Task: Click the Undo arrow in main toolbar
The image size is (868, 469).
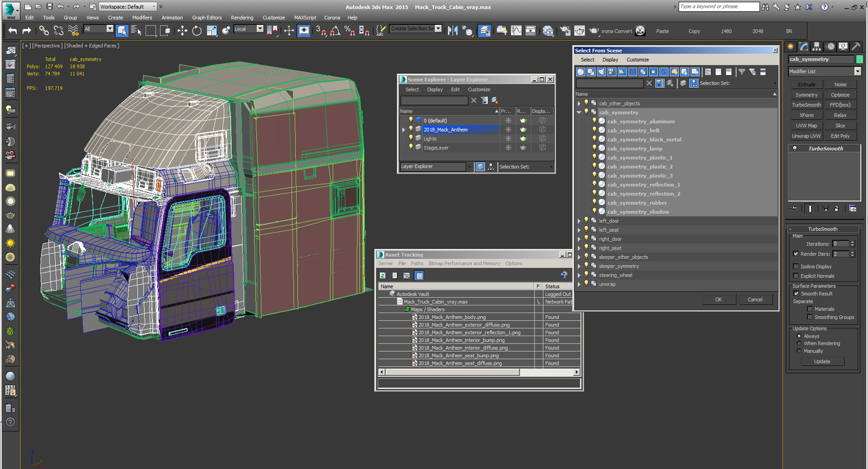Action: tap(12, 30)
